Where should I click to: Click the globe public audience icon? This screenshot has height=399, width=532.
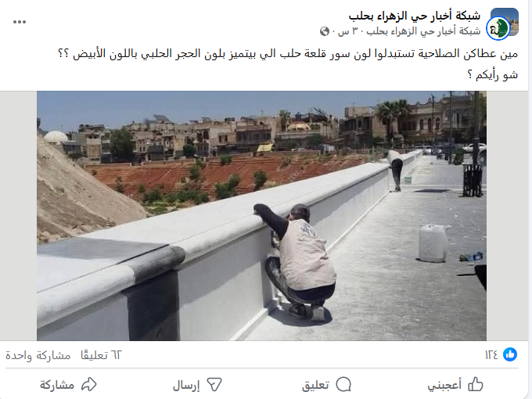(325, 31)
